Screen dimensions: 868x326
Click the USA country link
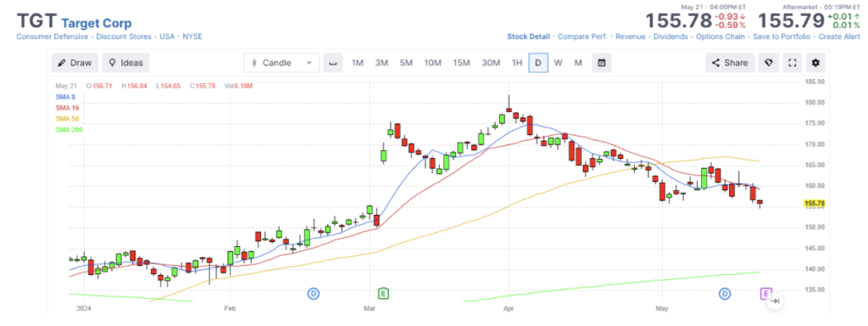(167, 37)
